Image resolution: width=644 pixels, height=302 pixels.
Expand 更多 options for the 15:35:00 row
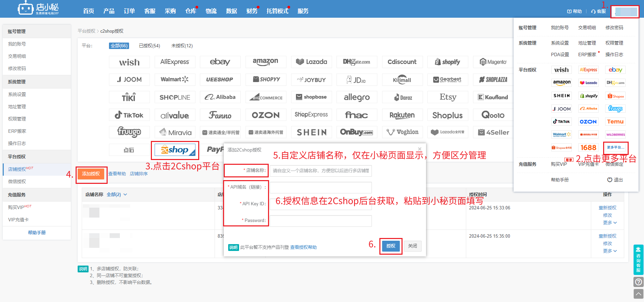pos(610,251)
